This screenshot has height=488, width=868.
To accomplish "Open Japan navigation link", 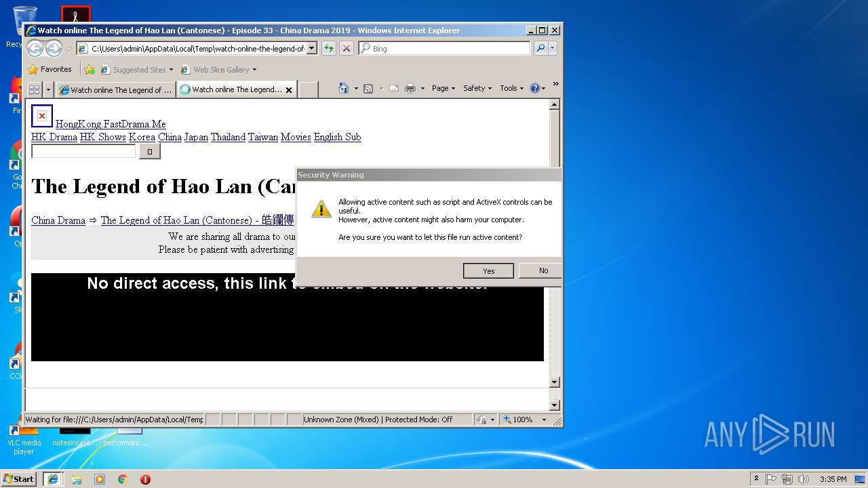I will (196, 137).
